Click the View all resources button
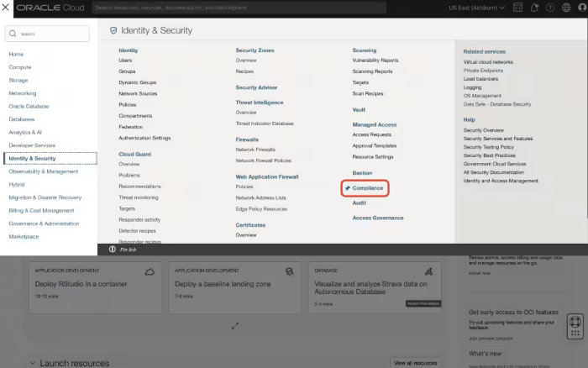Screen dimensions: 588x368 coord(415,363)
